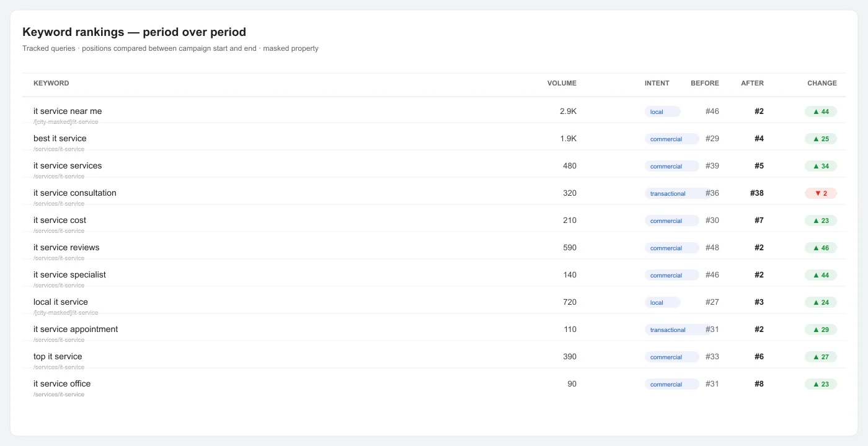Select the 720 volume value
Image resolution: width=868 pixels, height=446 pixels.
point(570,302)
